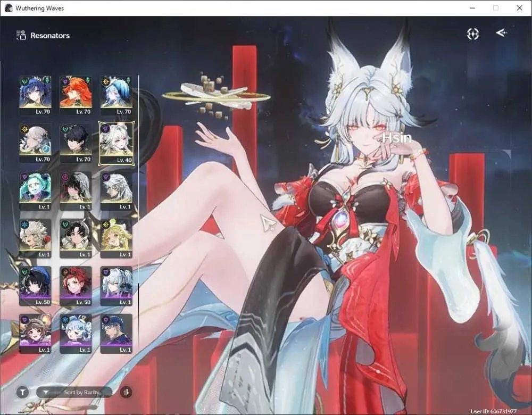The width and height of the screenshot is (532, 415).
Task: Close the Wuthering Waves window
Action: click(519, 8)
